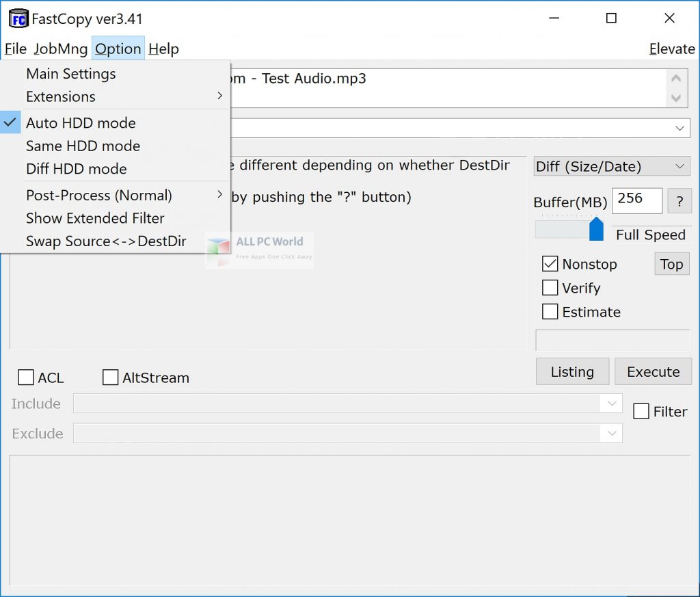Screen dimensions: 700x597
Task: Click the empty log output area at the bottom
Action: 349,520
